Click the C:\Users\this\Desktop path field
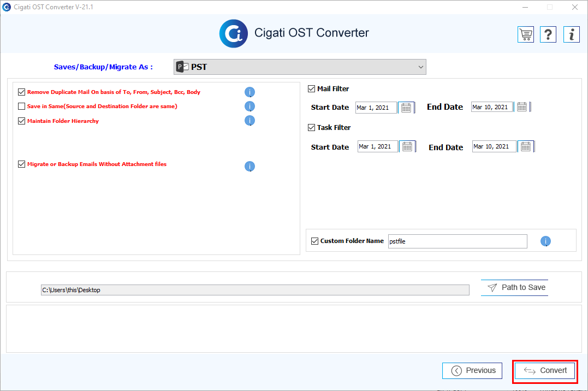 (x=255, y=290)
